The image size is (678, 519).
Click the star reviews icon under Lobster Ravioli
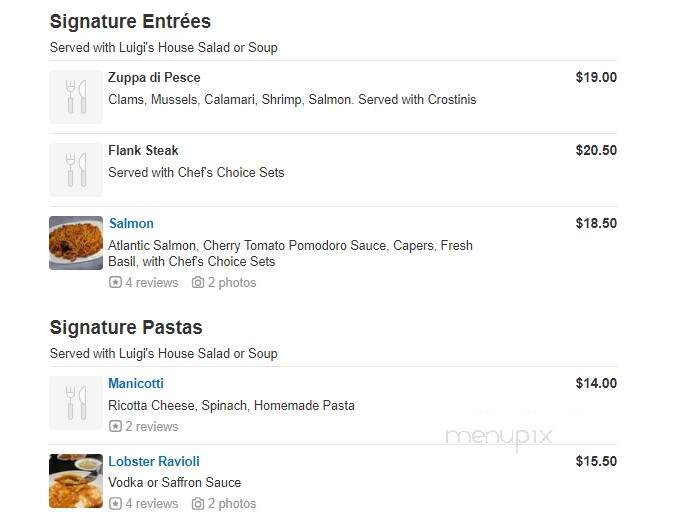click(115, 503)
